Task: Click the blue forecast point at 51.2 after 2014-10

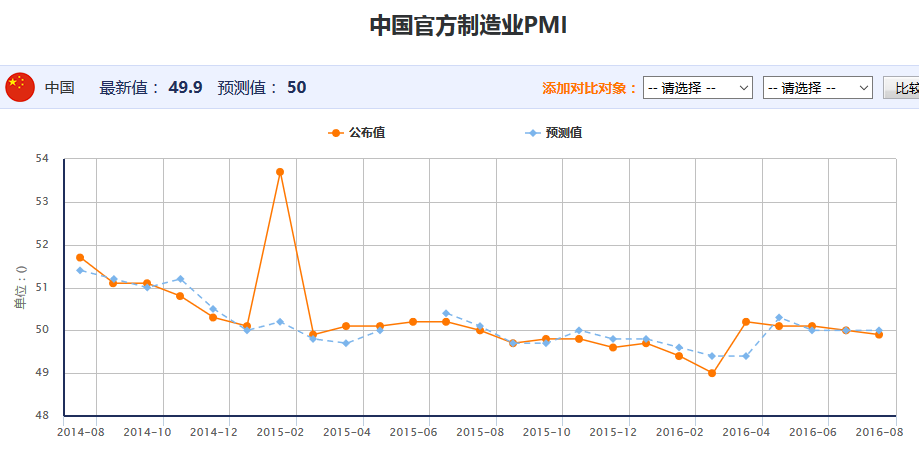Action: [181, 279]
